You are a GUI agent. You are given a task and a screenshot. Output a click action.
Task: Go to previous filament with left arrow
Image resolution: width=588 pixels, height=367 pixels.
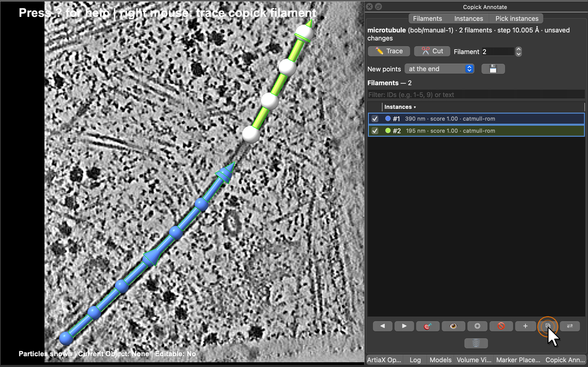click(x=382, y=326)
